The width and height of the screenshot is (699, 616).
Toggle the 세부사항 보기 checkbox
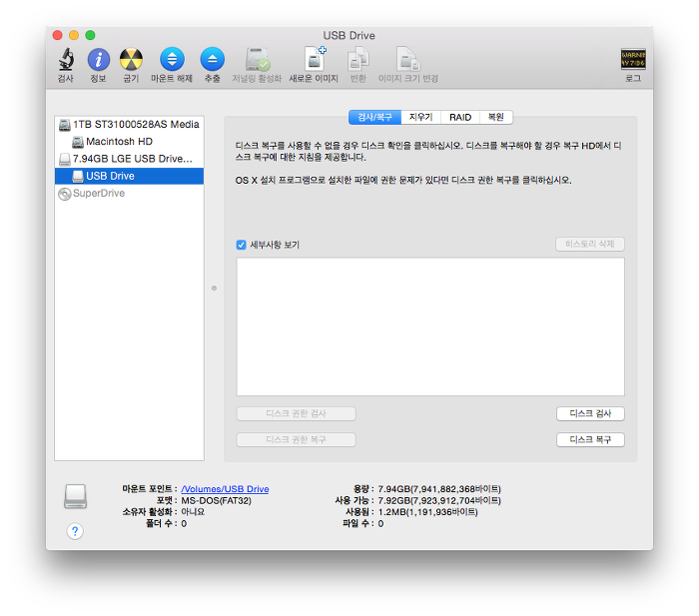point(242,245)
